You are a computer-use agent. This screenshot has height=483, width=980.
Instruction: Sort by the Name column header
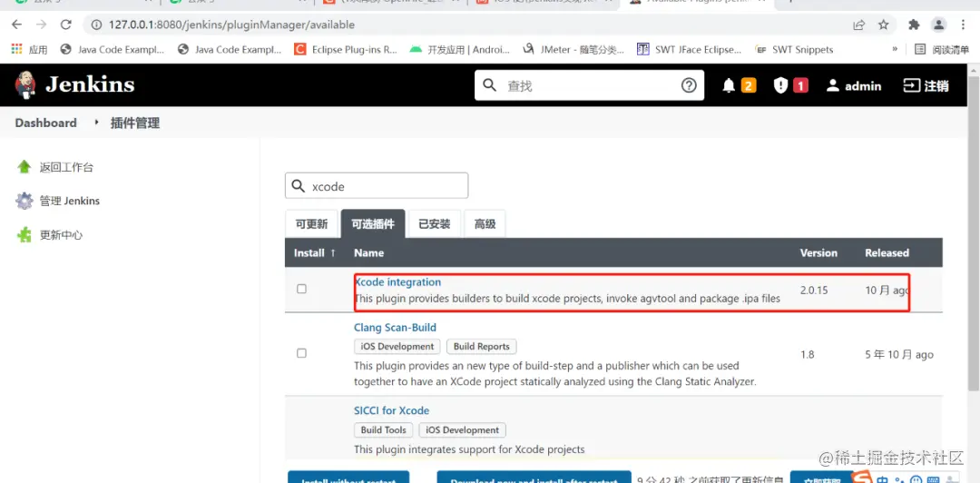coord(368,252)
